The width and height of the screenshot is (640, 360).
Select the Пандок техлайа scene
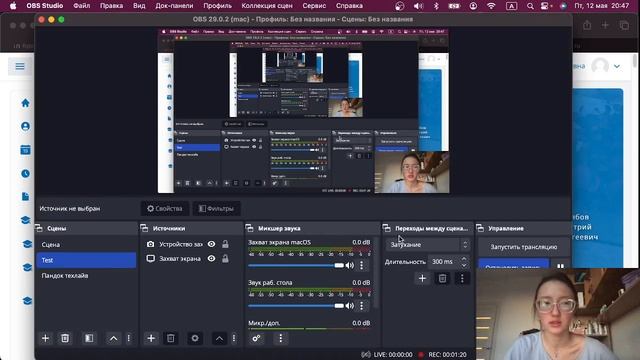click(x=86, y=276)
